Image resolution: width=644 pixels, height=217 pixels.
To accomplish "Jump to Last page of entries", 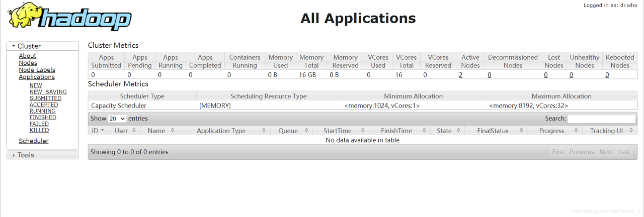I will pos(624,152).
